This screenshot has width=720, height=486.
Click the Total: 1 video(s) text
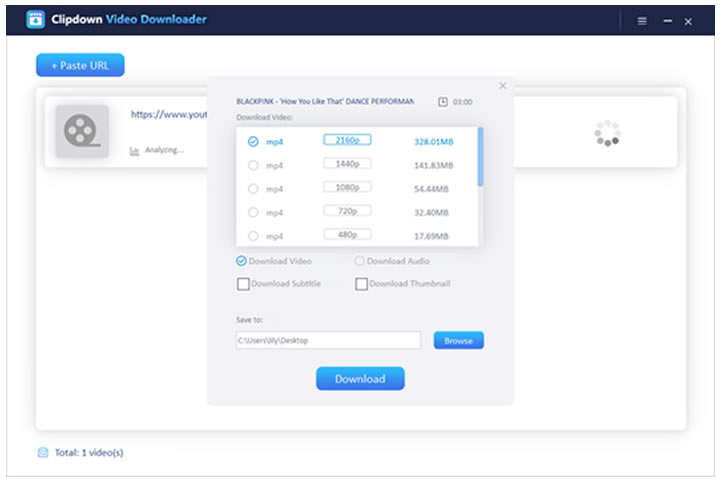click(x=89, y=452)
